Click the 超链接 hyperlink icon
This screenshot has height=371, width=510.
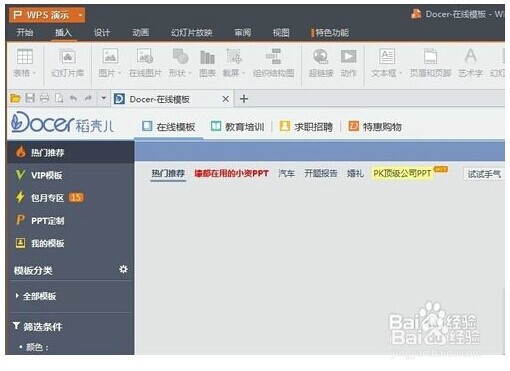pos(321,57)
